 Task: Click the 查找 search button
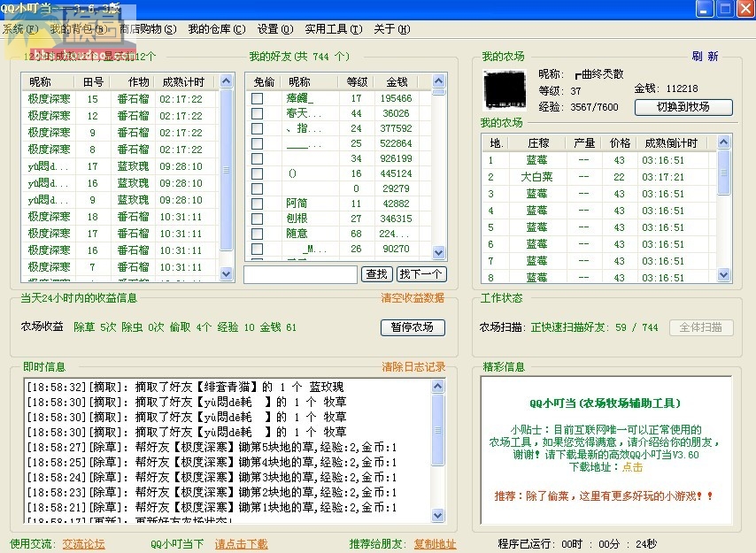[377, 274]
